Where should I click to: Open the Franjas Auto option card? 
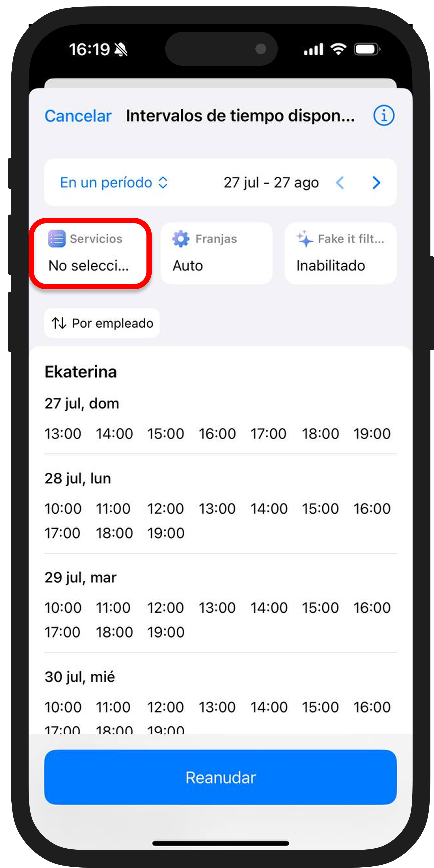pyautogui.click(x=216, y=253)
